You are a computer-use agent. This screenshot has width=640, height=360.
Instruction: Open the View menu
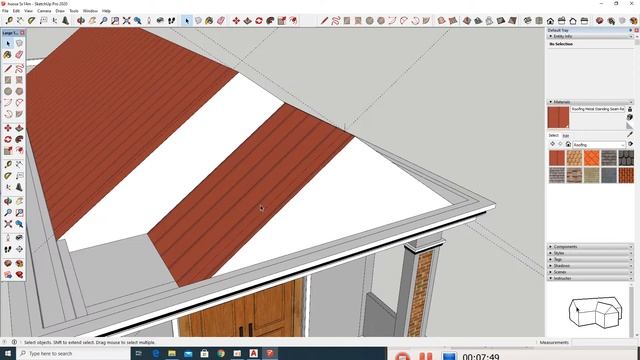(28, 11)
